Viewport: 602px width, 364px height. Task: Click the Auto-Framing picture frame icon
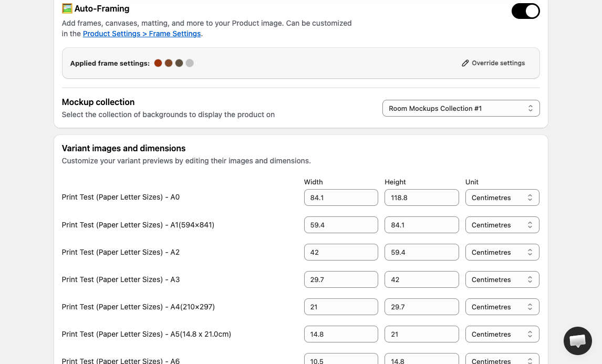click(x=67, y=8)
